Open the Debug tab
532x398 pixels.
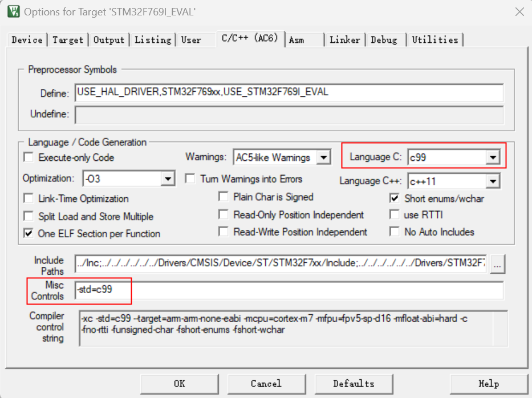point(384,40)
